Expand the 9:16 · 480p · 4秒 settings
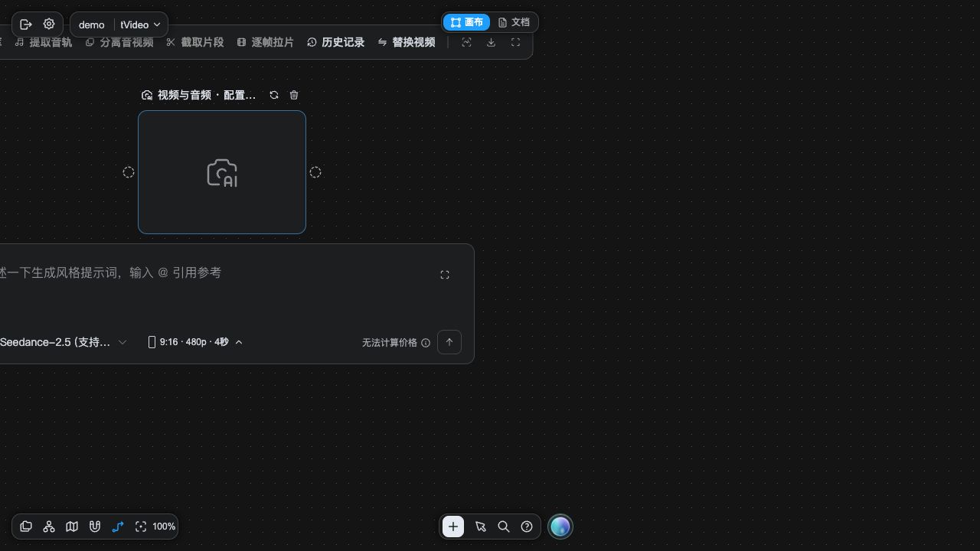The width and height of the screenshot is (980, 551). [x=195, y=342]
